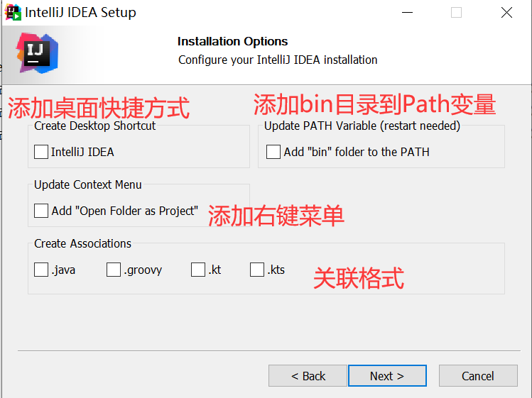This screenshot has width=532, height=398.
Task: Cancel the IntelliJ IDEA setup
Action: (478, 376)
